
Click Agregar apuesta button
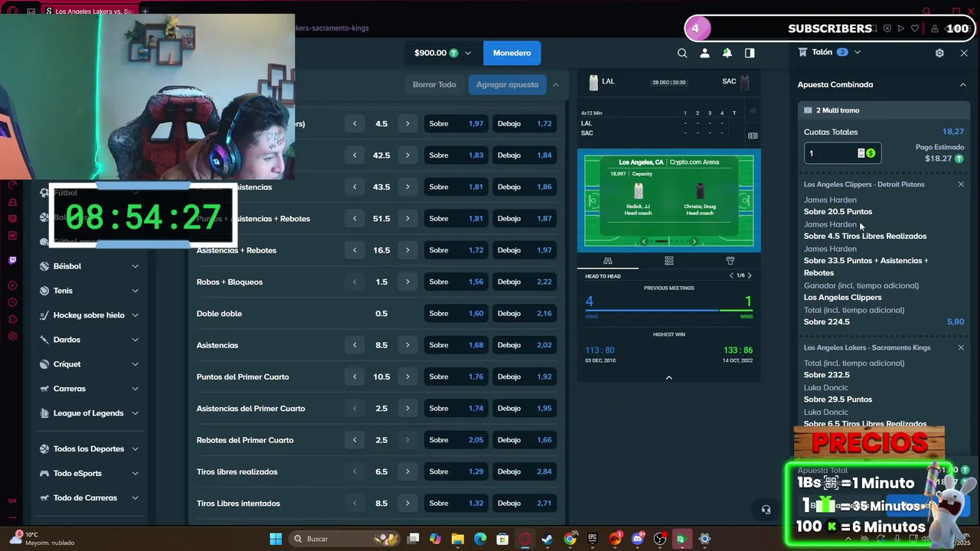click(x=508, y=85)
